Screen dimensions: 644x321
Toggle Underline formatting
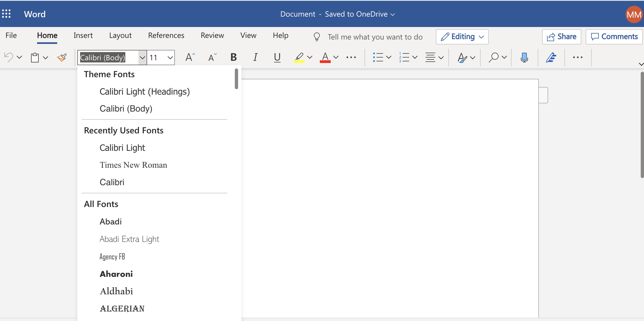(x=277, y=57)
